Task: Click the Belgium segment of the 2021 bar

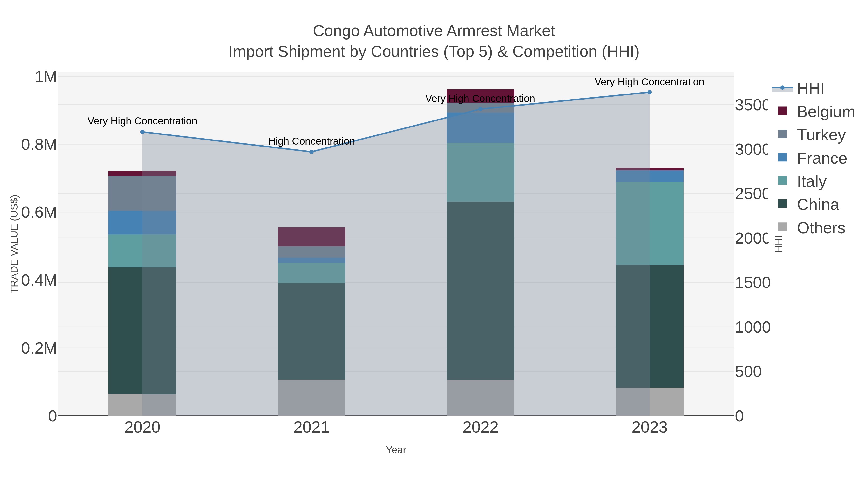Action: click(x=311, y=237)
